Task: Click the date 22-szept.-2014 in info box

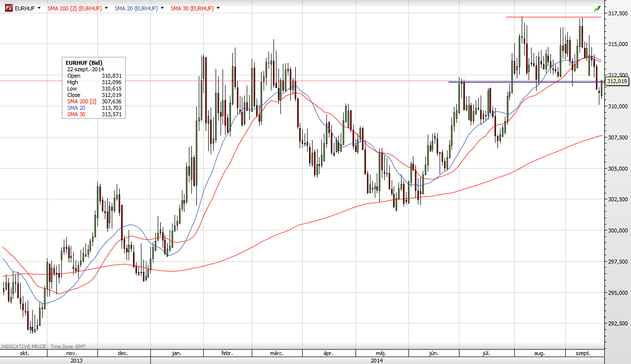Action: tap(86, 69)
